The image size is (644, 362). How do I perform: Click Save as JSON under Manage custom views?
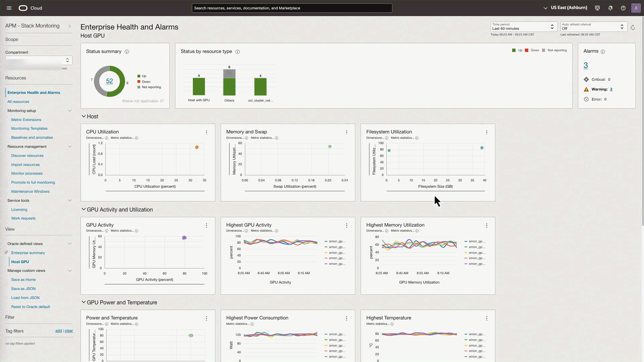coord(23,289)
